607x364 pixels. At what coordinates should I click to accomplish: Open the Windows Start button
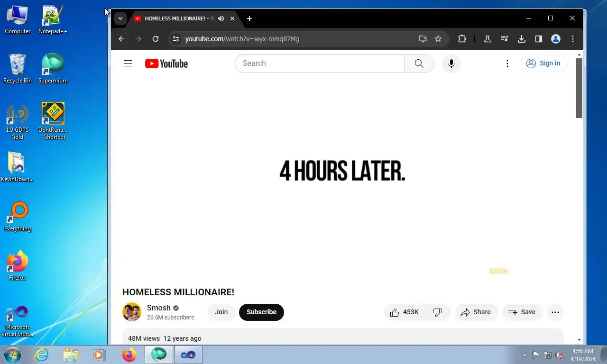click(x=12, y=354)
